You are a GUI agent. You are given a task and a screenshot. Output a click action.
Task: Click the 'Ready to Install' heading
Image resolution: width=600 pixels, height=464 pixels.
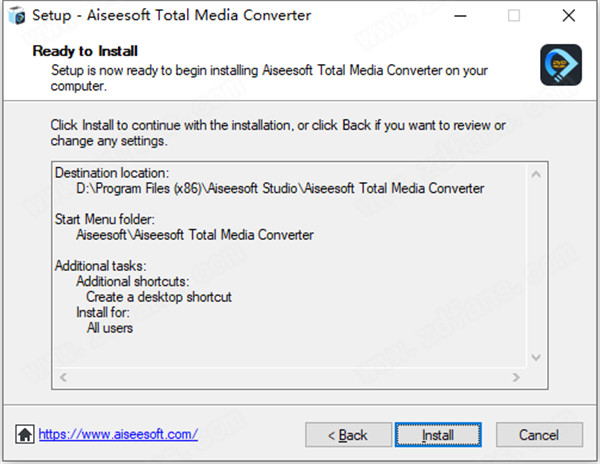coord(85,51)
